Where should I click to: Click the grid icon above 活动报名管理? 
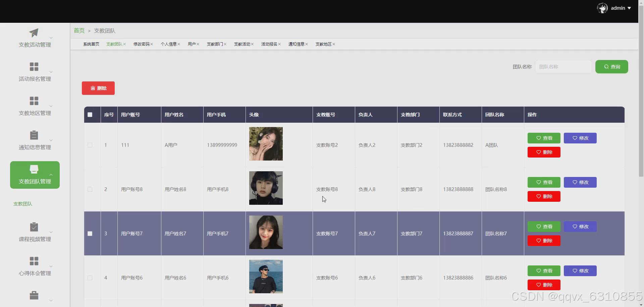34,67
